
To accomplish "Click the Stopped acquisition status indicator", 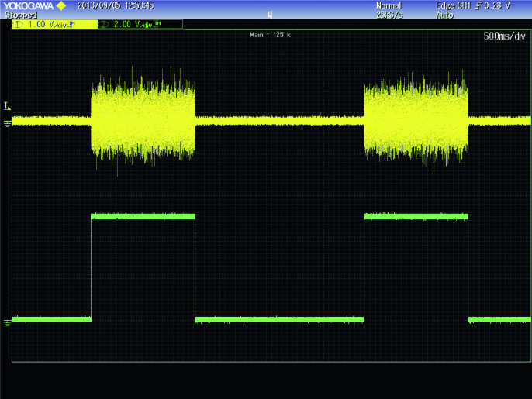I will point(21,15).
